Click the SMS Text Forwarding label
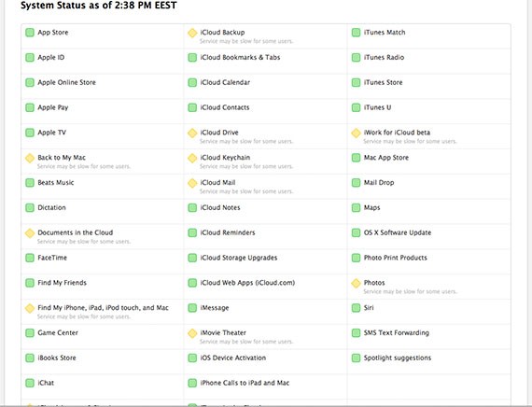The image size is (532, 407). (x=397, y=332)
